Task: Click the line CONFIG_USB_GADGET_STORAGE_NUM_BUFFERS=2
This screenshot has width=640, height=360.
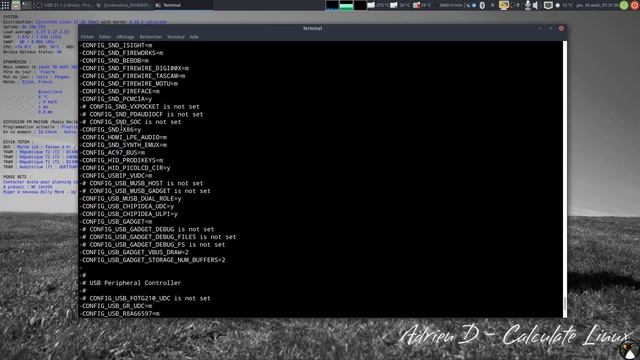Action: click(153, 260)
